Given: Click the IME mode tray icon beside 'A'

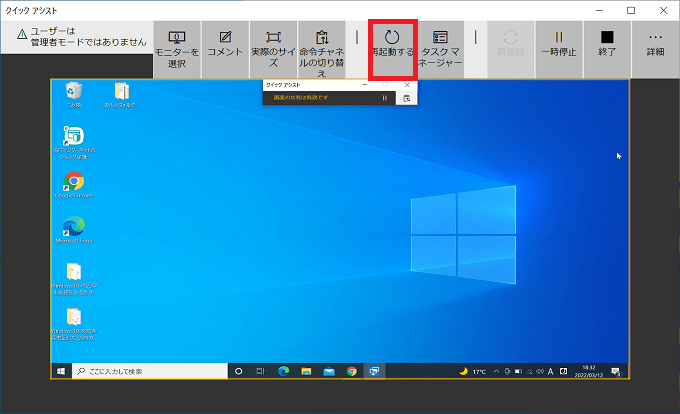Looking at the screenshot, I should 563,372.
